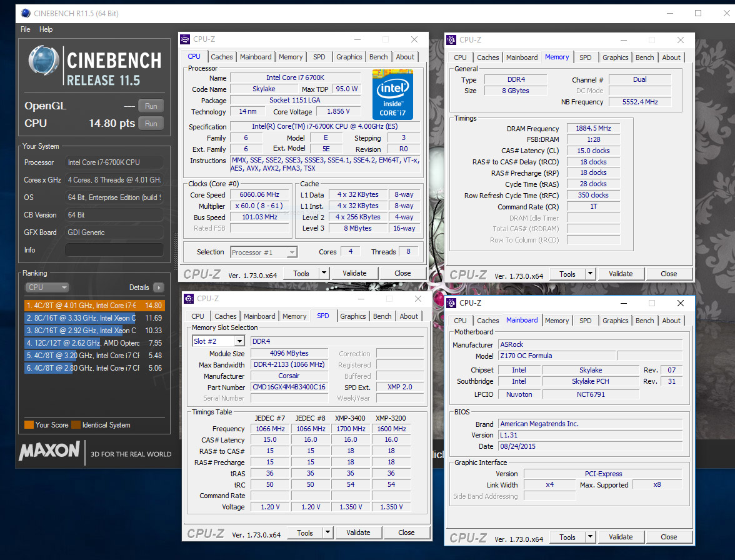735x560 pixels.
Task: Click the CPU-Z icon in the SPD window title bar
Action: pyautogui.click(x=189, y=299)
